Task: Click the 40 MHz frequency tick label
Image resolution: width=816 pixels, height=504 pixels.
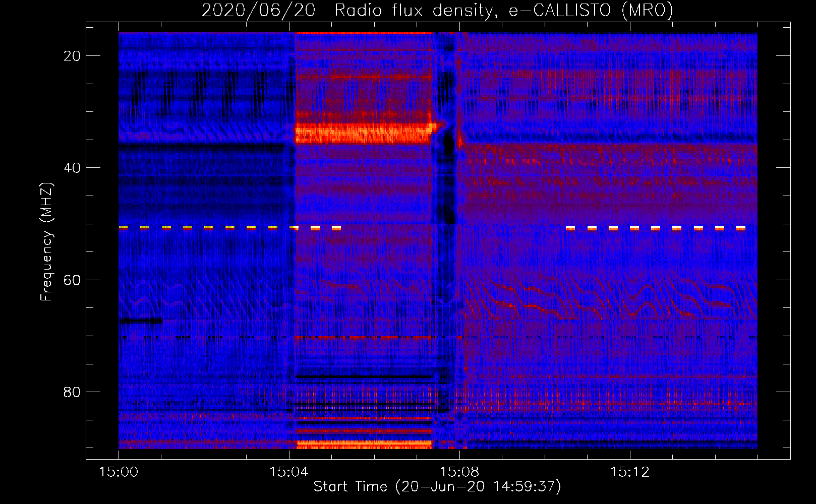Action: pos(72,168)
